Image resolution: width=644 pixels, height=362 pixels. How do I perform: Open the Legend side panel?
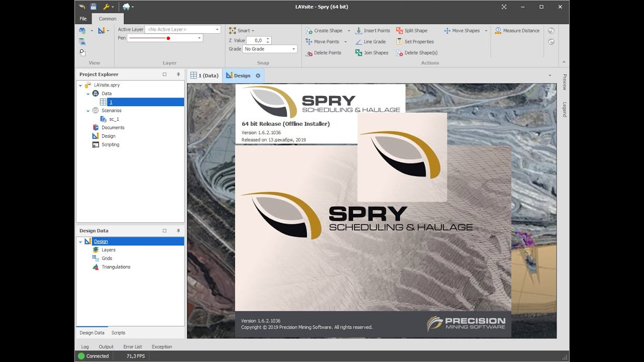[x=565, y=110]
